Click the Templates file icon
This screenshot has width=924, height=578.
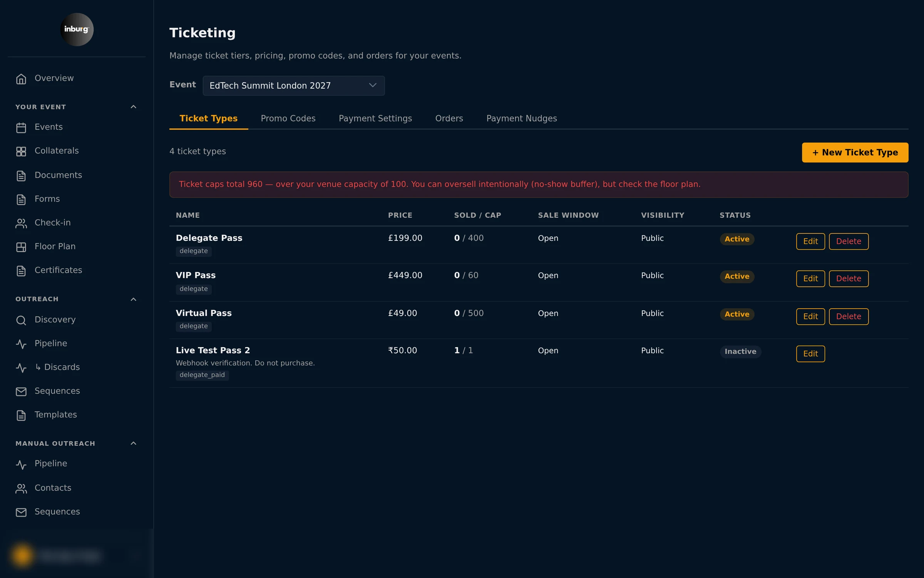(21, 415)
